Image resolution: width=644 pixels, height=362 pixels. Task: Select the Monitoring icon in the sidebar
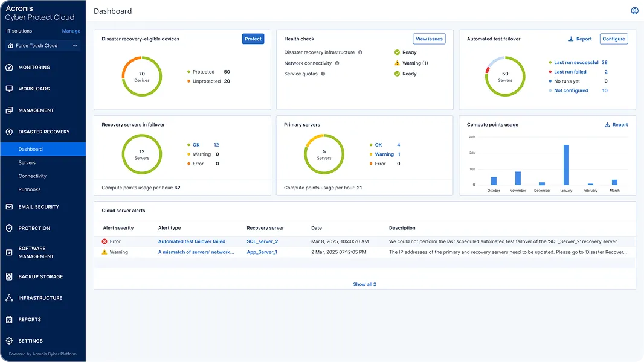click(8, 67)
